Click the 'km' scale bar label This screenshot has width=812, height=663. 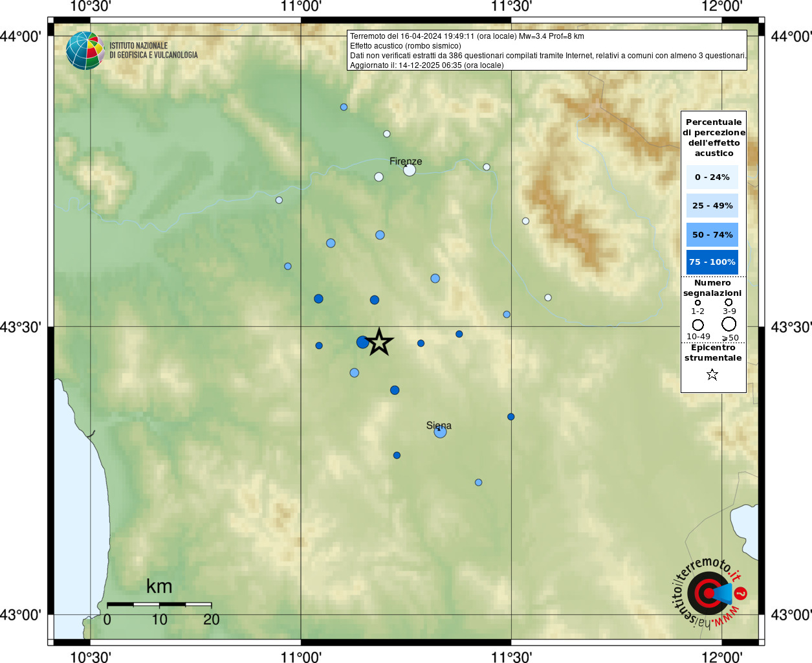pyautogui.click(x=159, y=586)
